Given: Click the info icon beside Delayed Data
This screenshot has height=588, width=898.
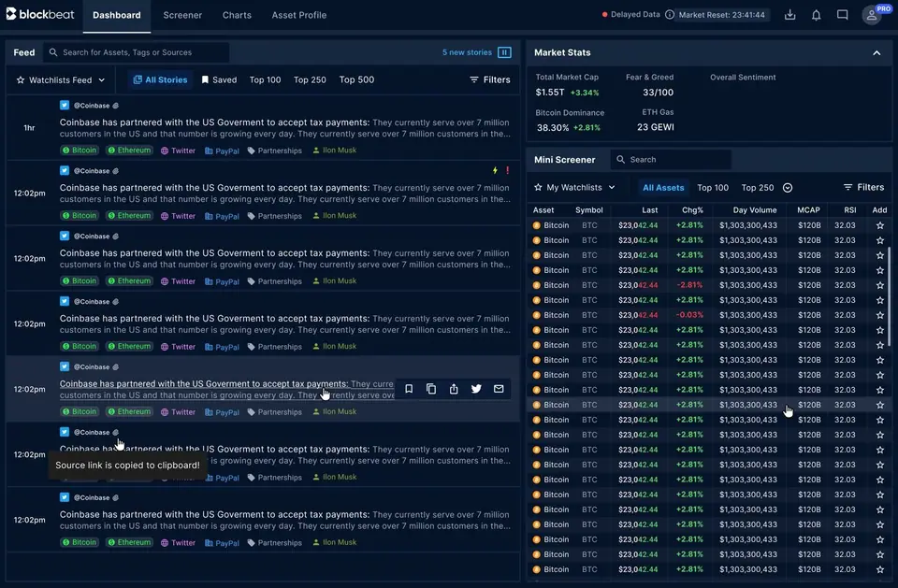Looking at the screenshot, I should pyautogui.click(x=670, y=15).
